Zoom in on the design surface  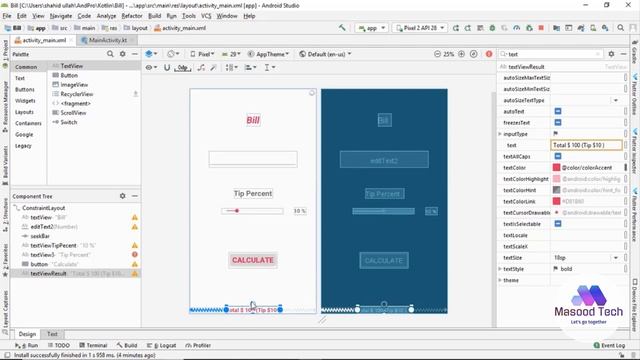click(x=461, y=54)
